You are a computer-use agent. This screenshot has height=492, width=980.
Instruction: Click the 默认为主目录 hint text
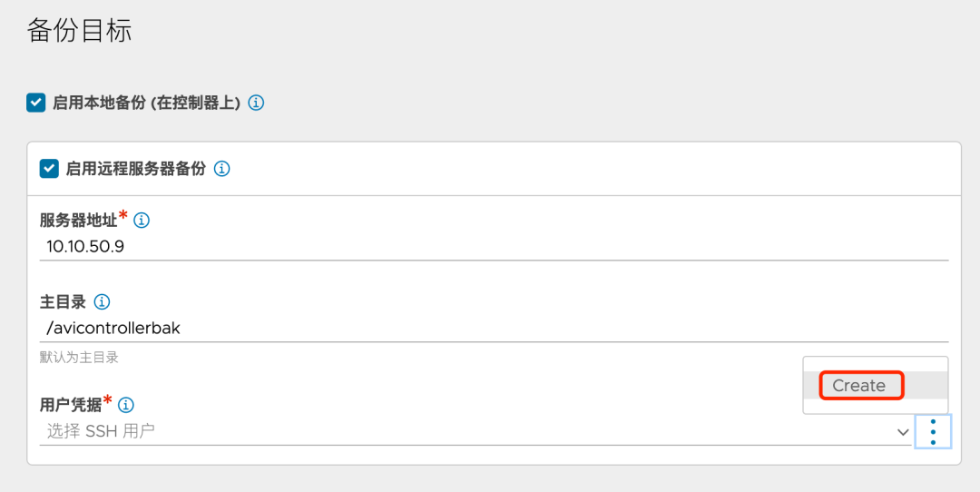pos(79,358)
